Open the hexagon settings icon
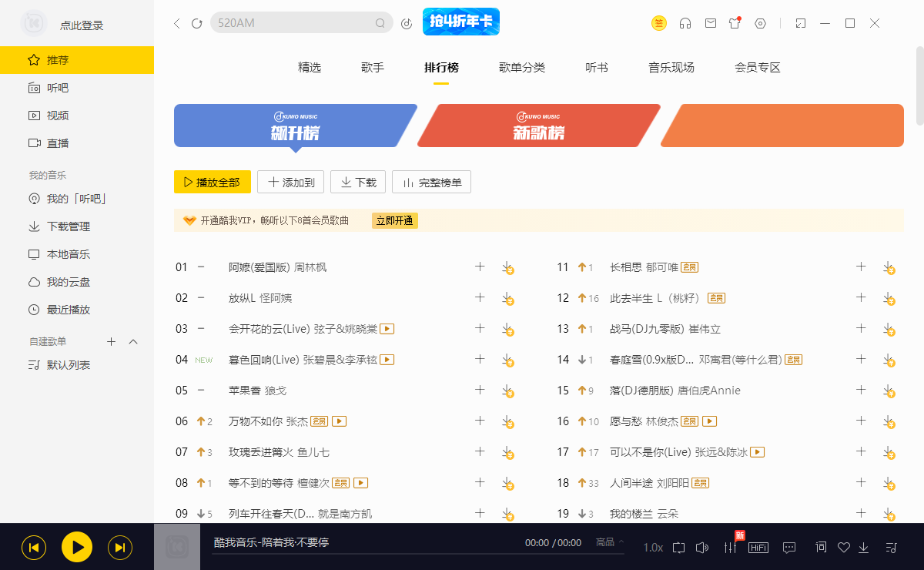The width and height of the screenshot is (924, 570). (761, 23)
